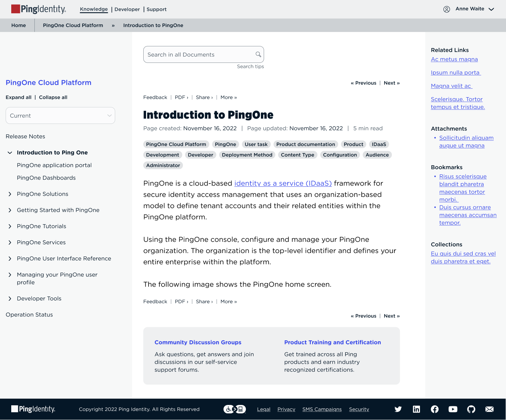Switch to the Developer nav tab
Image resolution: width=506 pixels, height=420 pixels.
(127, 9)
